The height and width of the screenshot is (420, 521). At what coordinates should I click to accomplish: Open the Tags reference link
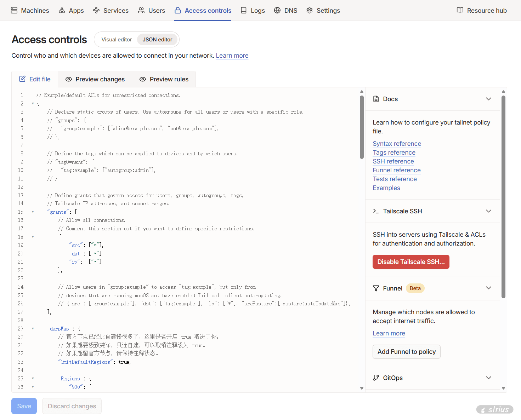(x=394, y=153)
